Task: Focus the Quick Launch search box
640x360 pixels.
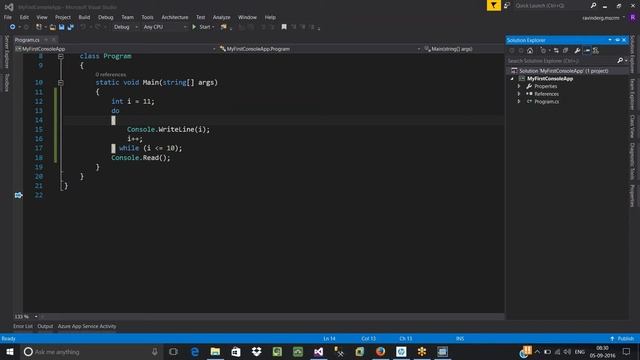Action: tap(551, 5)
